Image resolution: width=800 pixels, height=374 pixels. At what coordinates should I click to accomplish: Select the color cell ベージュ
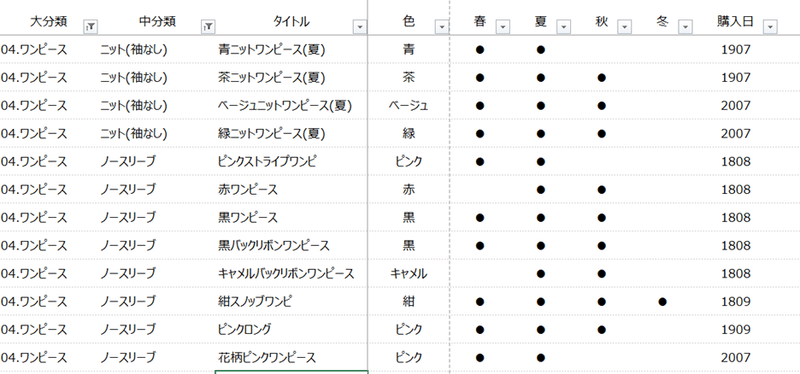(409, 106)
